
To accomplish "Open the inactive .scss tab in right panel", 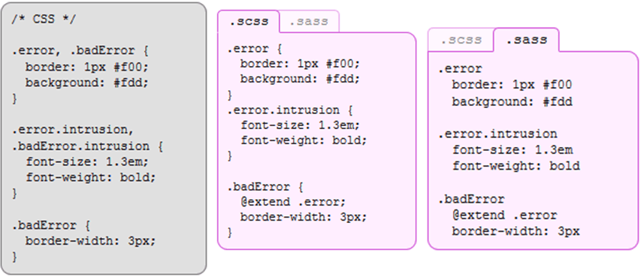I will 461,40.
